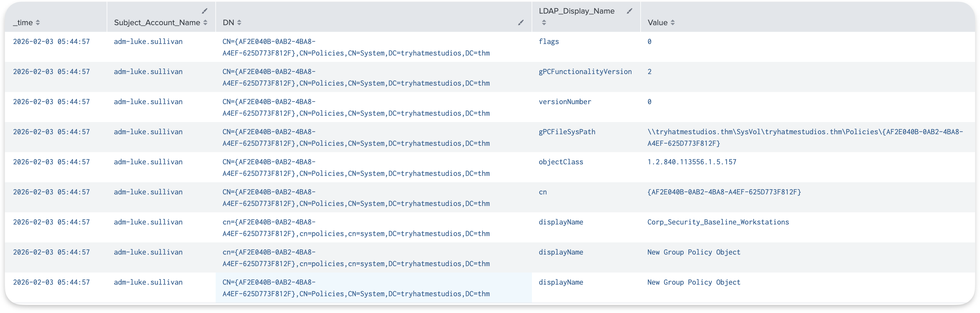Click the pencil edit icon on the DN column
The image size is (980, 313).
tap(520, 23)
